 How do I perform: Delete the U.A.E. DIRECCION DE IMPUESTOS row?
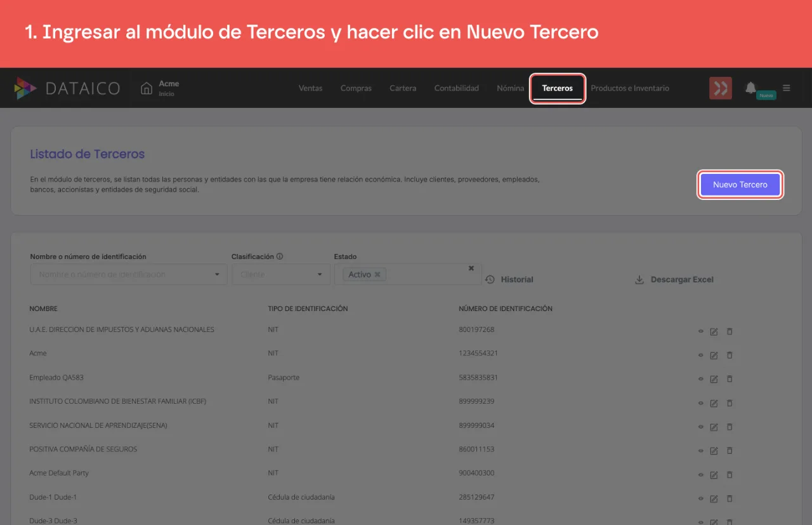click(730, 331)
